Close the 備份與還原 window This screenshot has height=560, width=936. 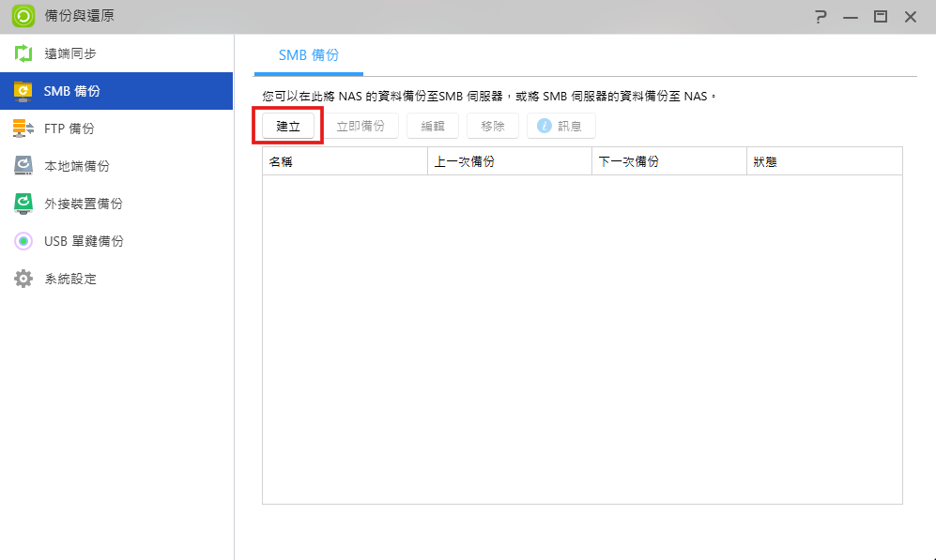click(911, 17)
